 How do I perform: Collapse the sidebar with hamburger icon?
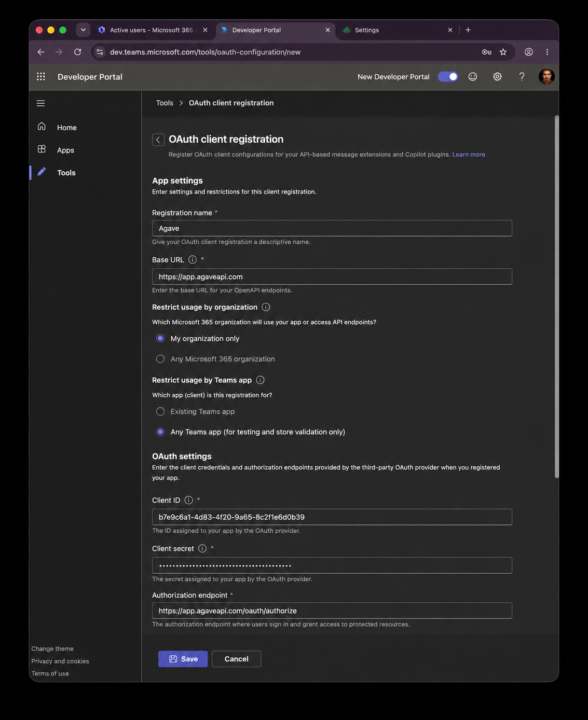(40, 103)
